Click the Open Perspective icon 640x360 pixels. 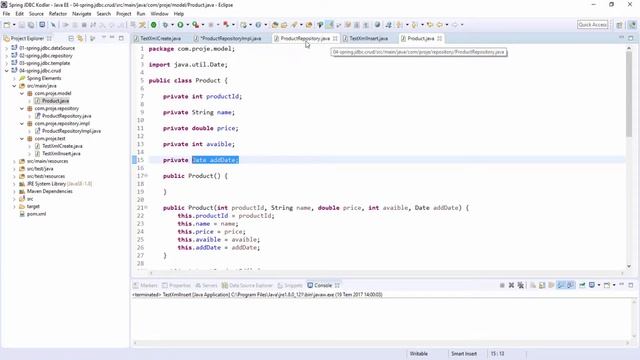619,25
